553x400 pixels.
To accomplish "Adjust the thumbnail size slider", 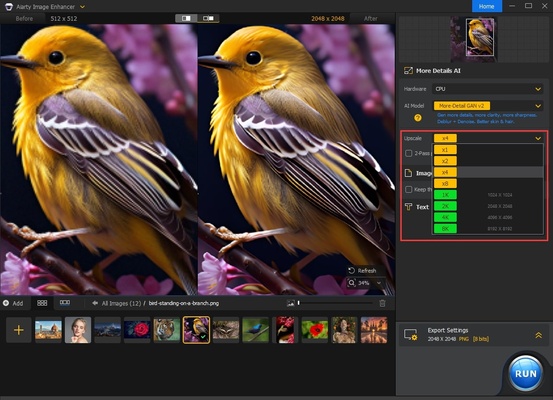I will [x=335, y=303].
